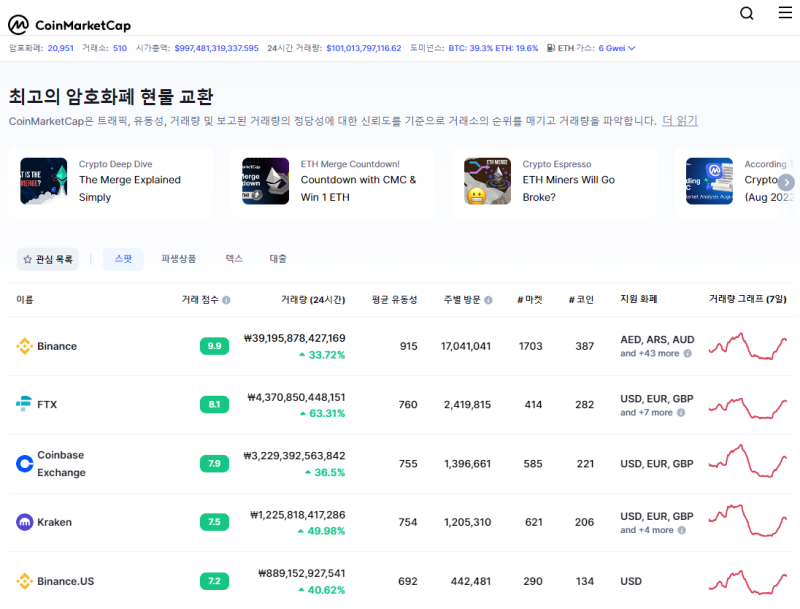Open The Merge Explained Simply article thumbnail

(44, 181)
